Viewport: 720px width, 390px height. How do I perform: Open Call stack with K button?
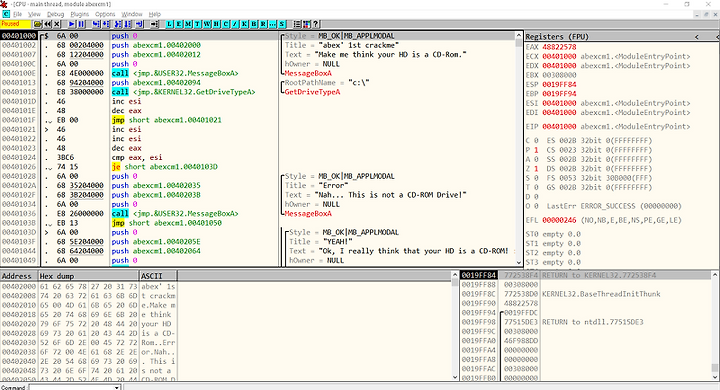[244, 24]
